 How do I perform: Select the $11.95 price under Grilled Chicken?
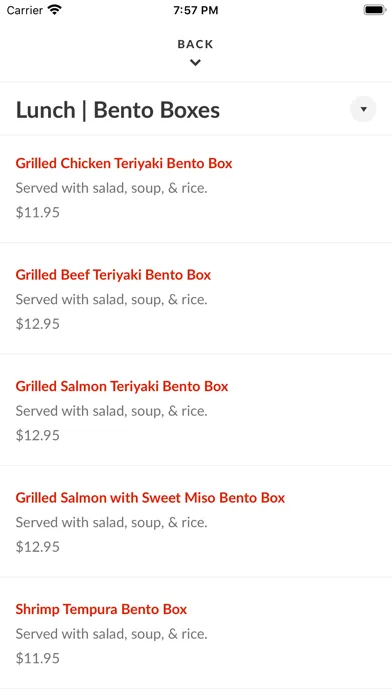pyautogui.click(x=38, y=212)
